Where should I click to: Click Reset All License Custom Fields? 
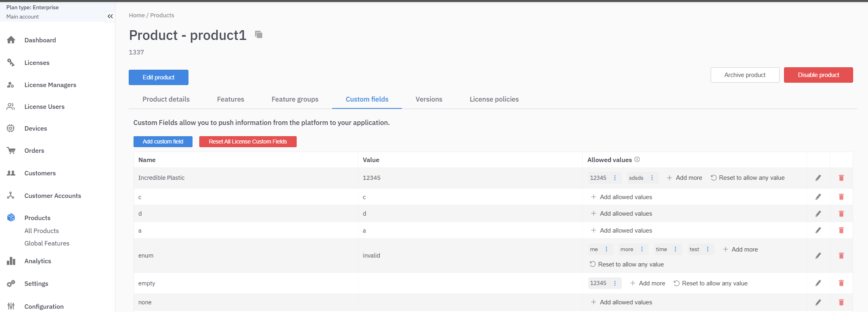pyautogui.click(x=248, y=141)
